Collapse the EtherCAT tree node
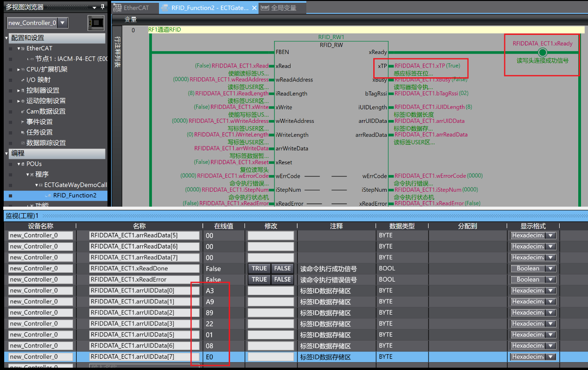This screenshot has height=370, width=588. tap(19, 48)
